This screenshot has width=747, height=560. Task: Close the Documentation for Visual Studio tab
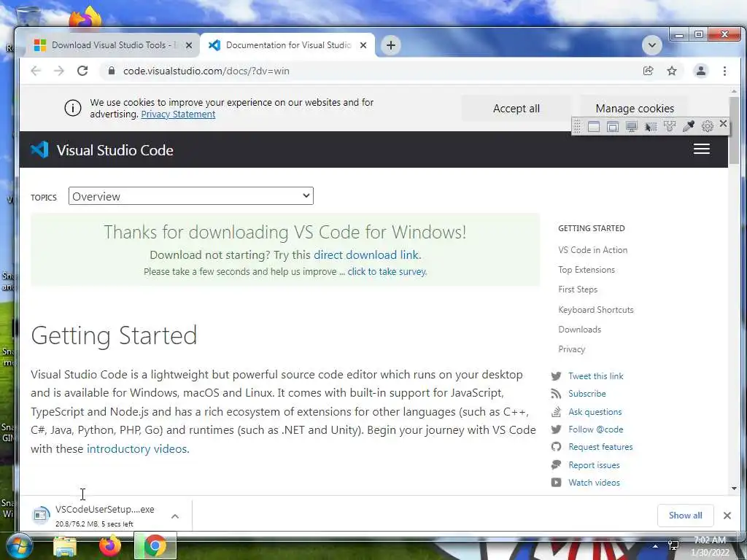pyautogui.click(x=363, y=45)
